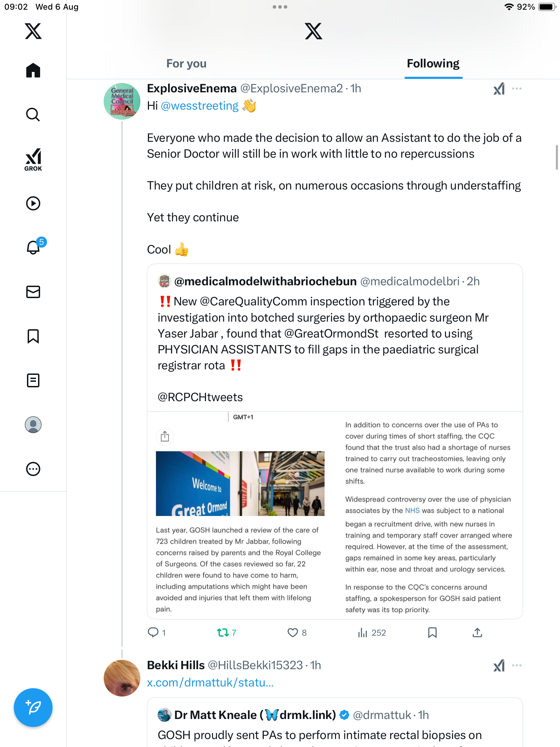Open more options on ExplosiveEnema post
The width and height of the screenshot is (560, 747).
[517, 89]
